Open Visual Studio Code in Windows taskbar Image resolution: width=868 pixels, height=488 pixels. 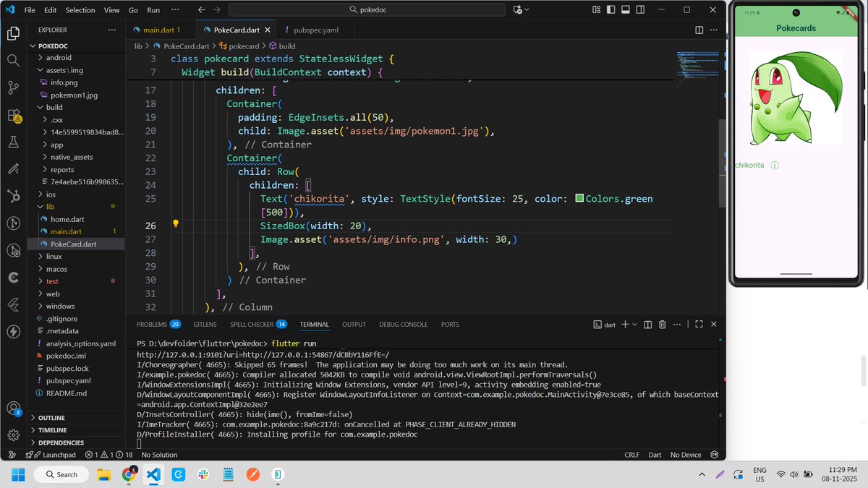153,474
